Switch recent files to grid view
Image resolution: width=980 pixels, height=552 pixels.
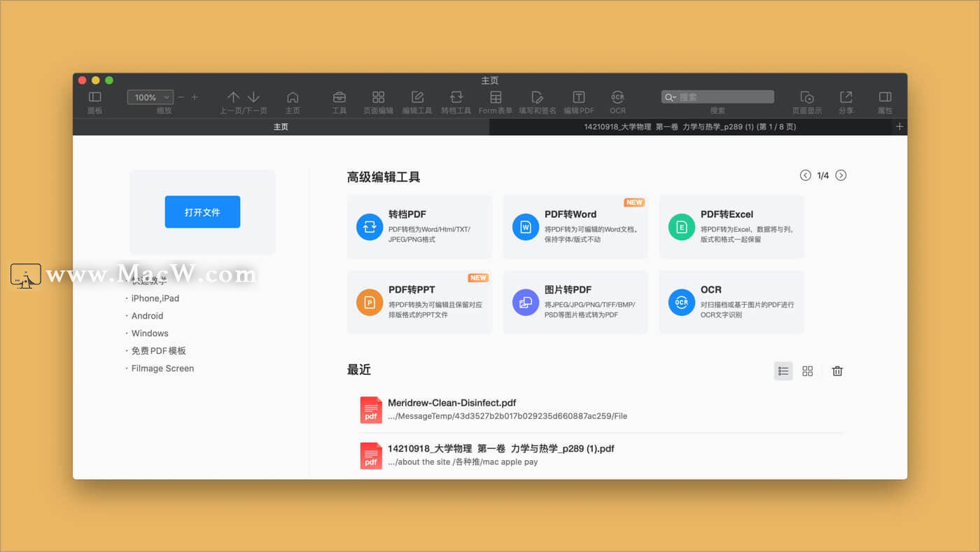(x=808, y=371)
